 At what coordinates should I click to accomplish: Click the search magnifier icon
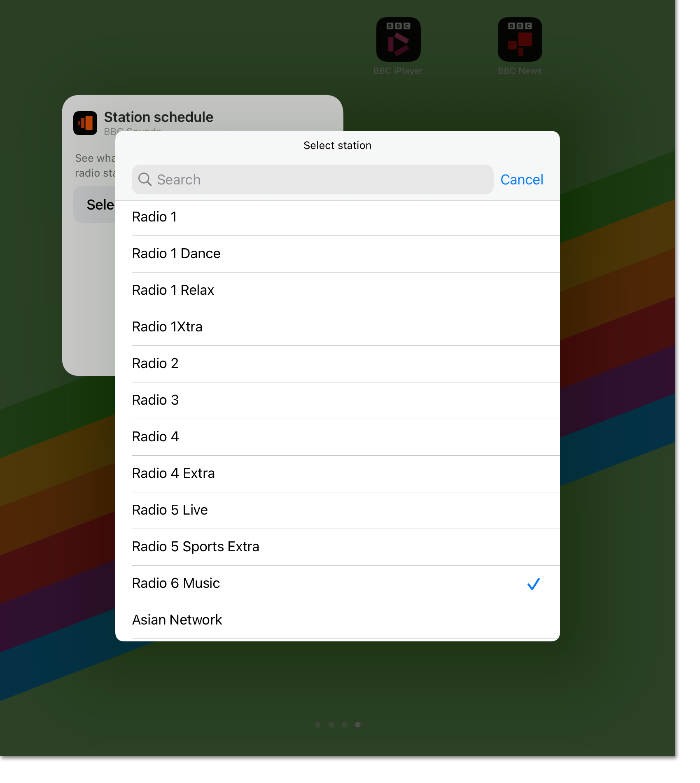tap(145, 179)
